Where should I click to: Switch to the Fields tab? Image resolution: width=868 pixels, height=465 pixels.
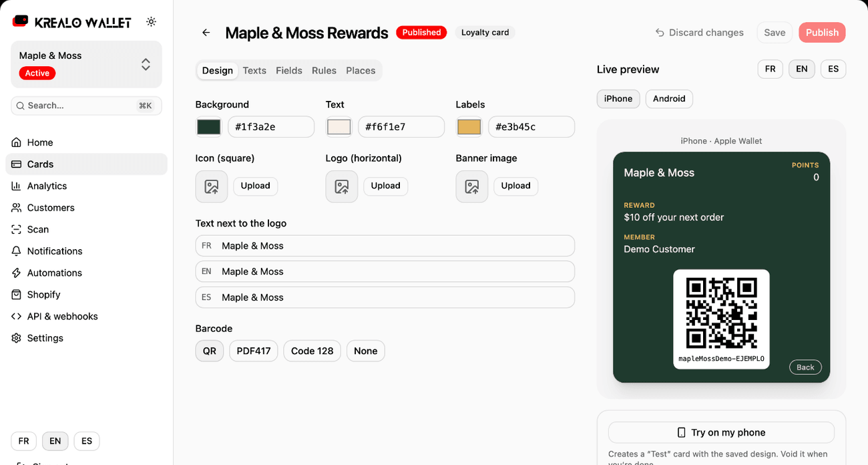pyautogui.click(x=289, y=70)
